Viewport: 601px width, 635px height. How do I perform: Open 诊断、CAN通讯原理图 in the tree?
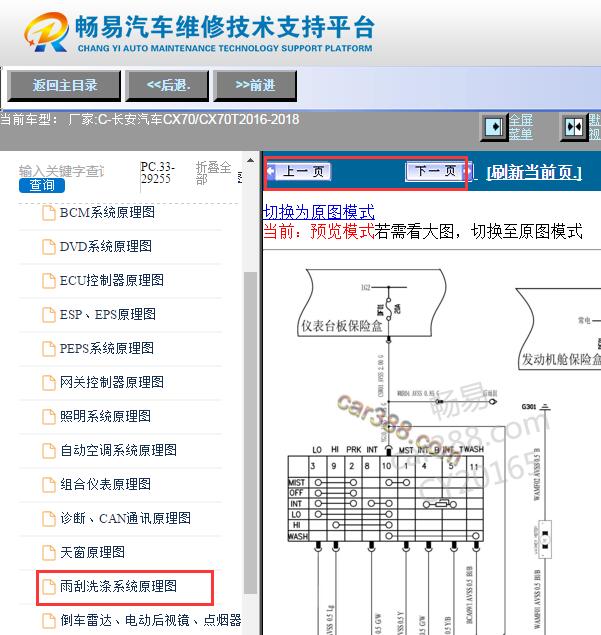[125, 518]
